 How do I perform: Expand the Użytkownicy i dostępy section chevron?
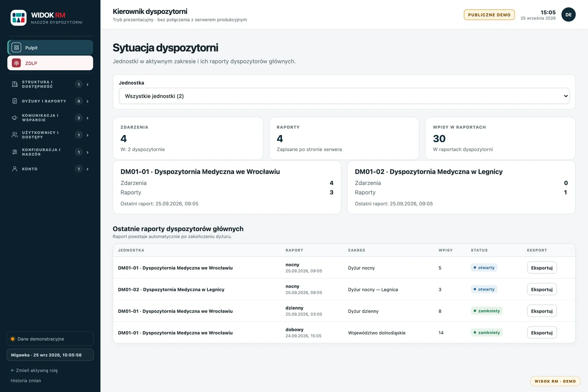pyautogui.click(x=87, y=135)
